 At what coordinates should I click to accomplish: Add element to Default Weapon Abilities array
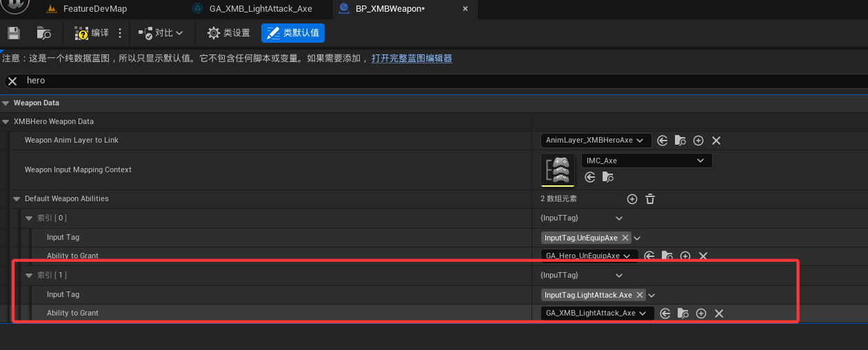(x=632, y=199)
